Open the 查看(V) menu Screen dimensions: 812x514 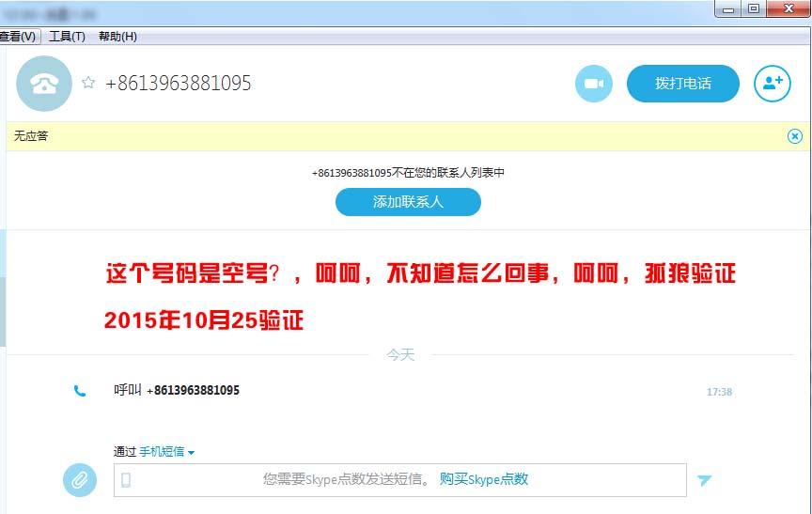pyautogui.click(x=18, y=37)
